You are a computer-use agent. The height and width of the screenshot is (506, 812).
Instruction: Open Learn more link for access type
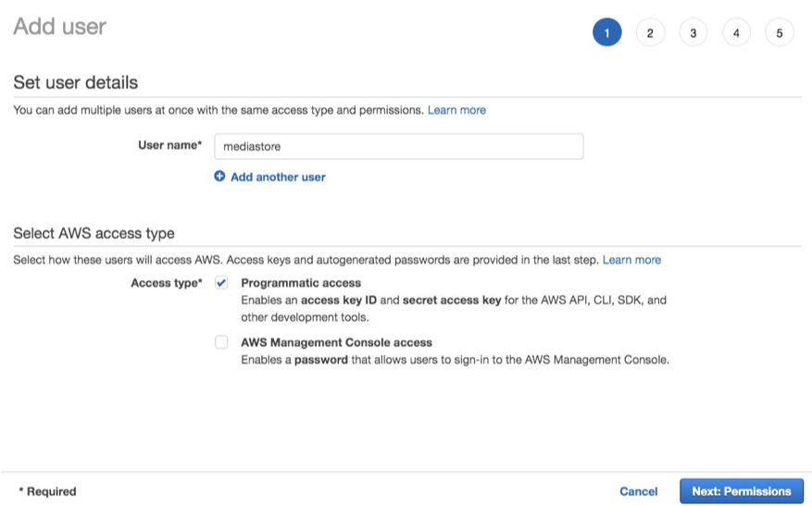631,260
